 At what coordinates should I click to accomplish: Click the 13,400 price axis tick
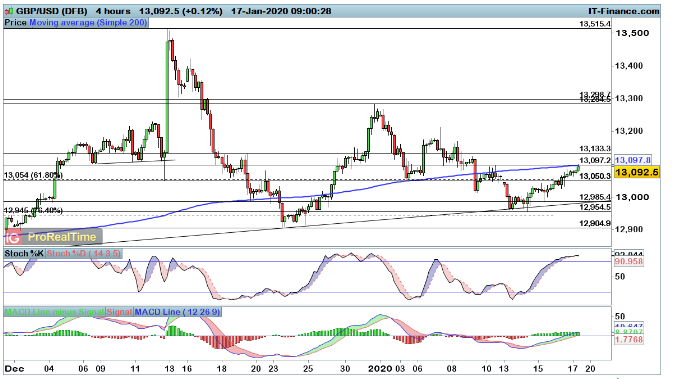(x=629, y=66)
